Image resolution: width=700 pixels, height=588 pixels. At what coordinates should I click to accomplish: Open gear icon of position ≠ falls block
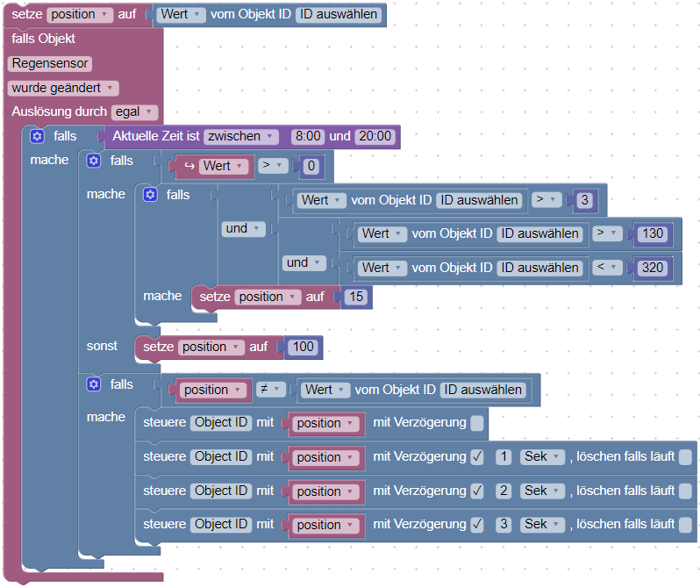[94, 384]
